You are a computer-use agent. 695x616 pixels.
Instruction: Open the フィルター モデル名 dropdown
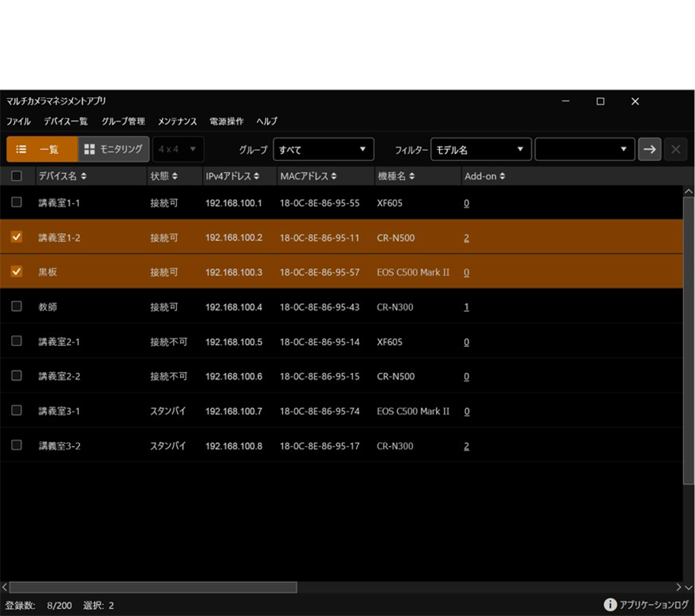[480, 149]
